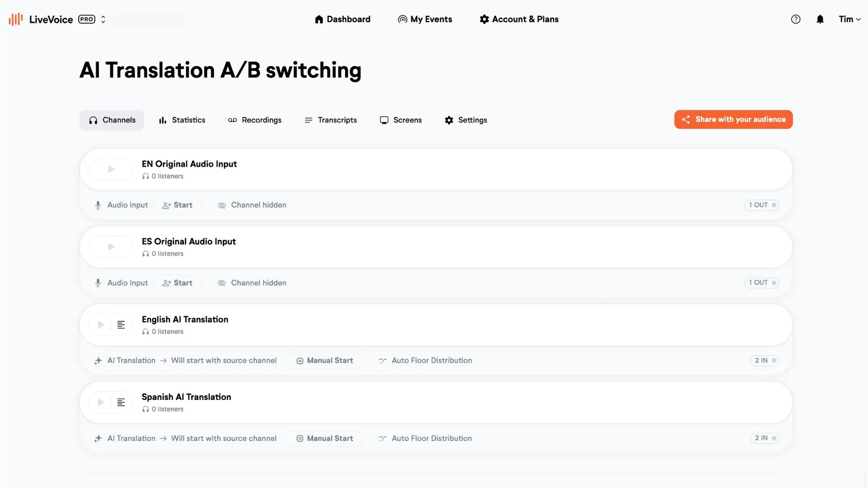Start audio input for EN Original channel
868x488 pixels.
coord(177,205)
